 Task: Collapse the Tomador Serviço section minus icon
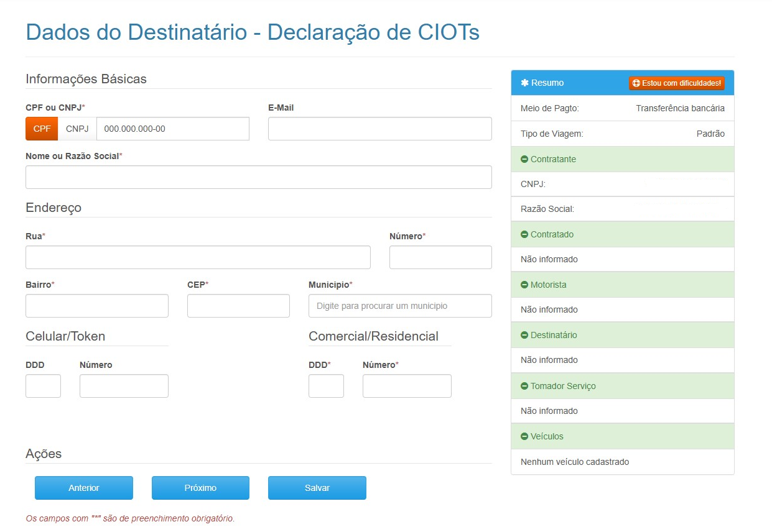pyautogui.click(x=524, y=387)
